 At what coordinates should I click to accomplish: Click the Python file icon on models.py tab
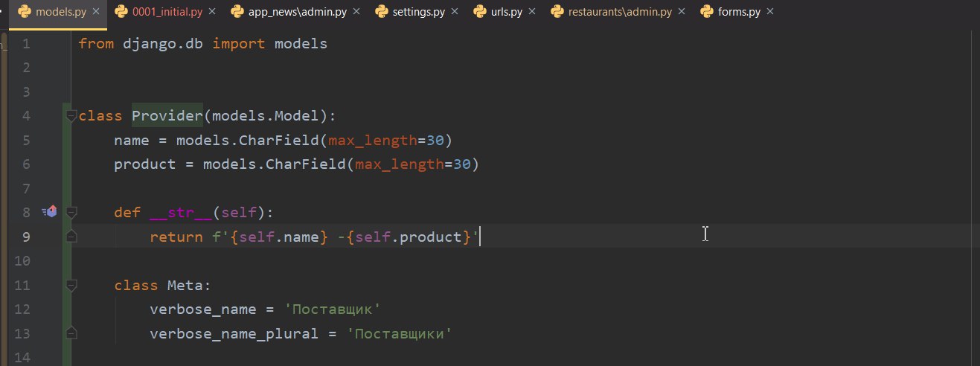click(24, 12)
